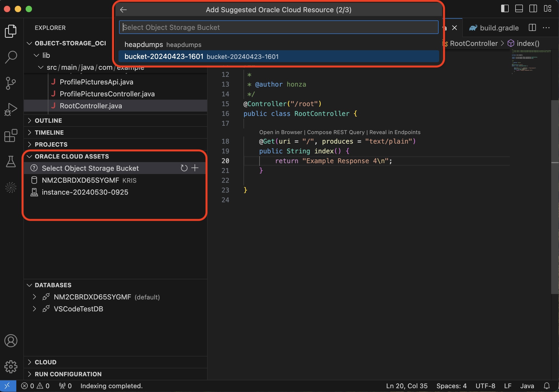Image resolution: width=559 pixels, height=392 pixels.
Task: Toggle the primary sidebar visibility
Action: pos(504,8)
